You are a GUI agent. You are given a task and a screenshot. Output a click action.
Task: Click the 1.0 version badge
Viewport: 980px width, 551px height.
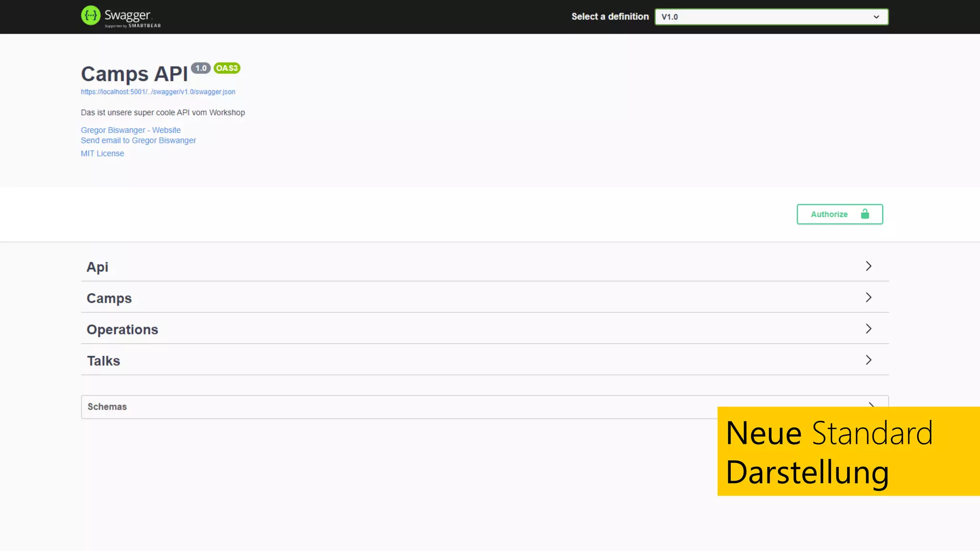(201, 68)
